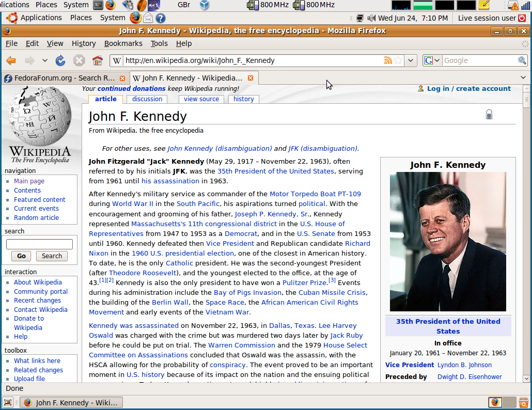The height and width of the screenshot is (410, 532).
Task: Focus the Google search box
Action: pyautogui.click(x=480, y=60)
